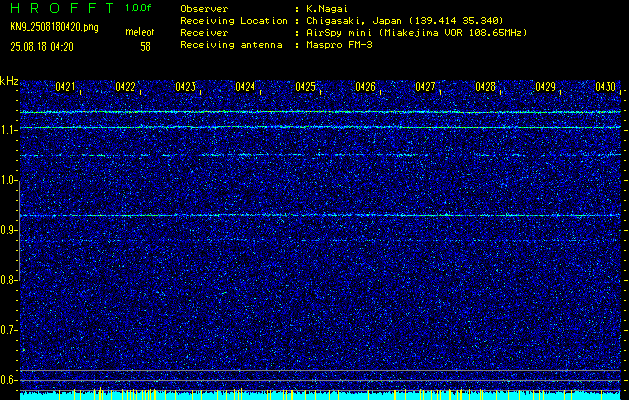Click the 0423 time marker
629x400 pixels.
coord(185,86)
